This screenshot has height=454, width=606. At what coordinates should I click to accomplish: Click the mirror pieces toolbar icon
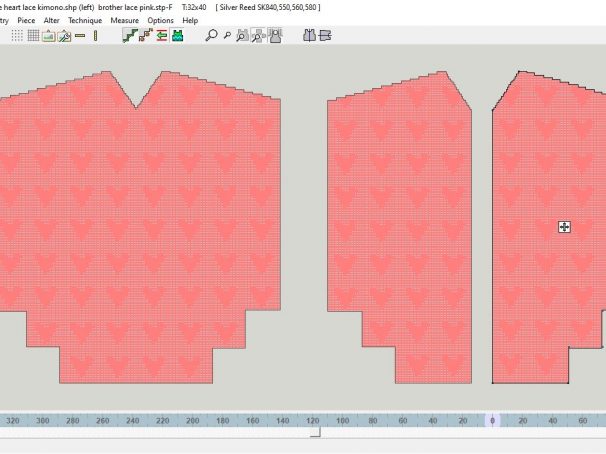tap(308, 35)
